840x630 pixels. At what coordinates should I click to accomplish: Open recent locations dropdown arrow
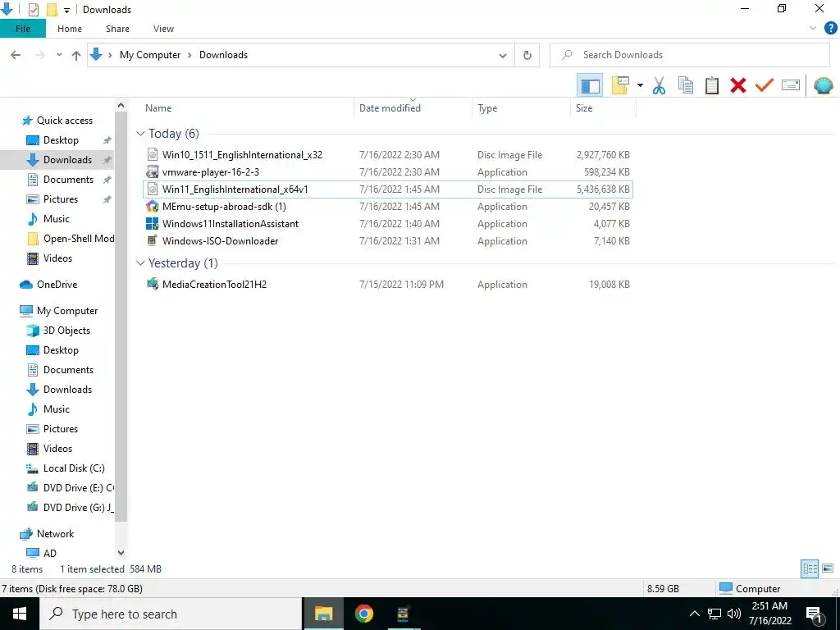pos(59,55)
